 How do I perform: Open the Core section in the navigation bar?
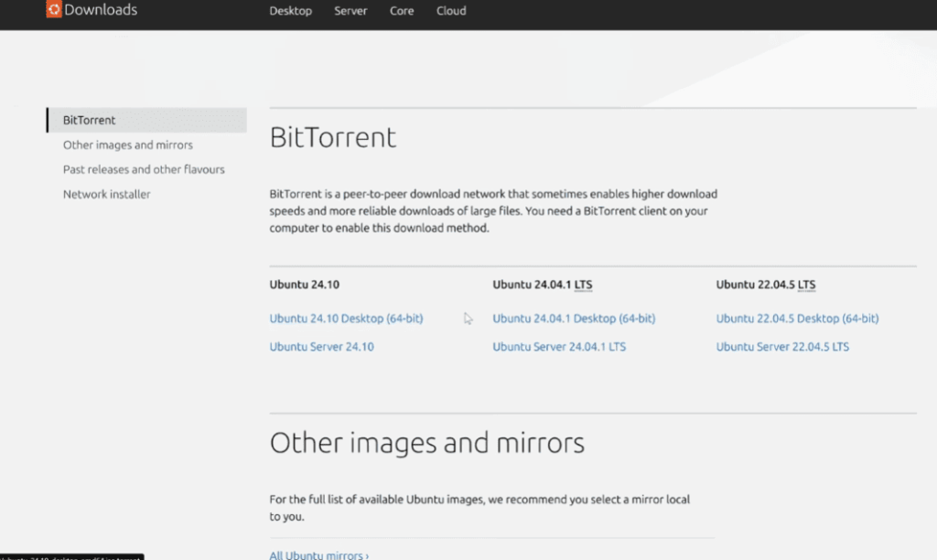[x=401, y=11]
